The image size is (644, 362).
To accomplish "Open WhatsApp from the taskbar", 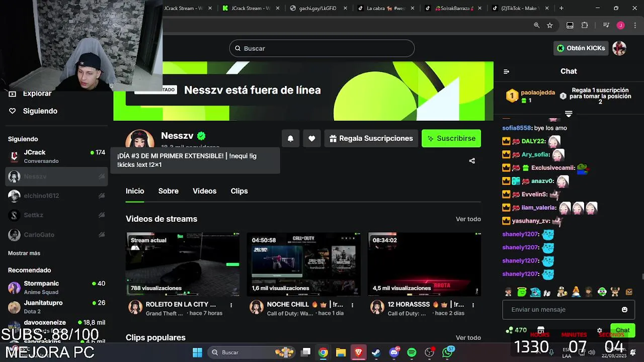I will click(447, 352).
